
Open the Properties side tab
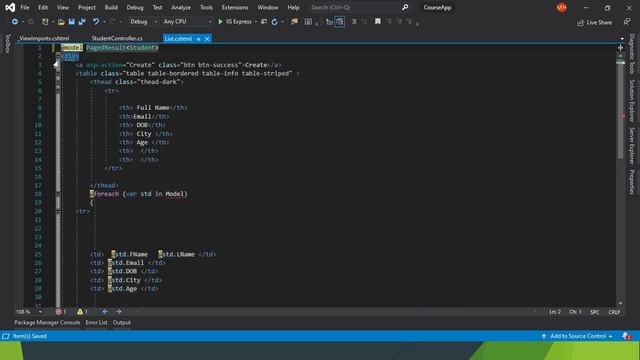click(632, 182)
